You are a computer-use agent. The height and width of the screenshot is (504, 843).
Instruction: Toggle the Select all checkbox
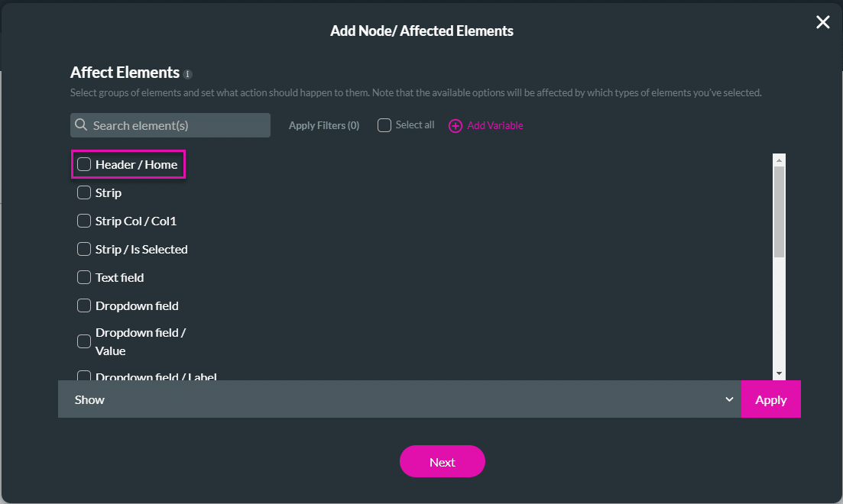[384, 125]
